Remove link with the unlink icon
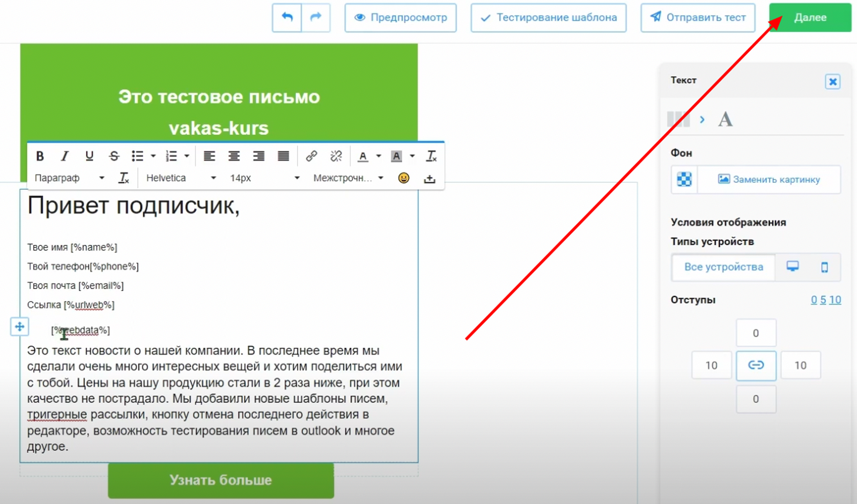 pos(336,156)
